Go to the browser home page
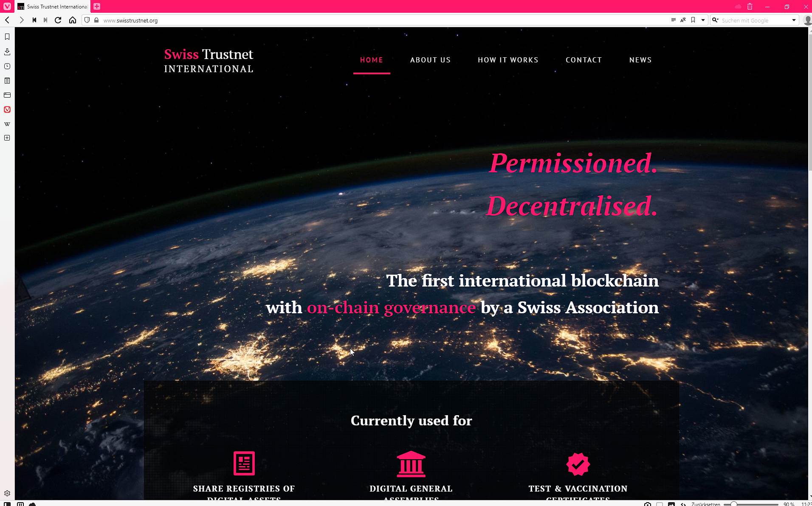The height and width of the screenshot is (506, 812). pos(73,20)
